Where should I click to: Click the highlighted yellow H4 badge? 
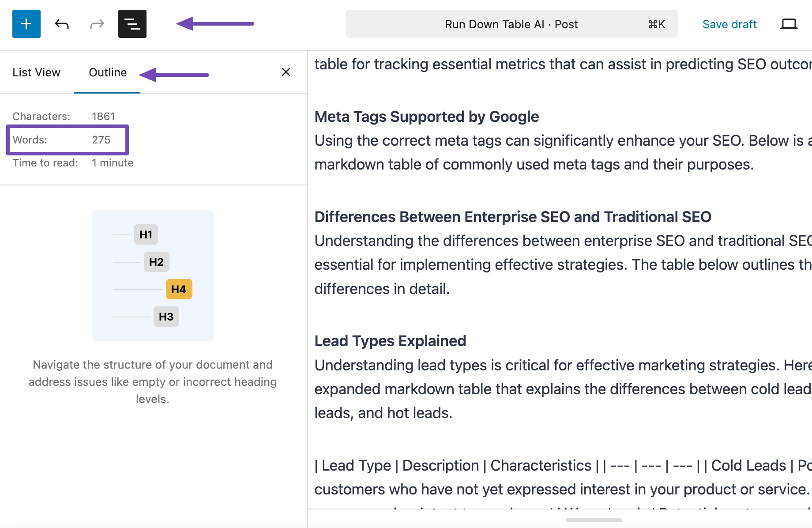click(x=179, y=289)
